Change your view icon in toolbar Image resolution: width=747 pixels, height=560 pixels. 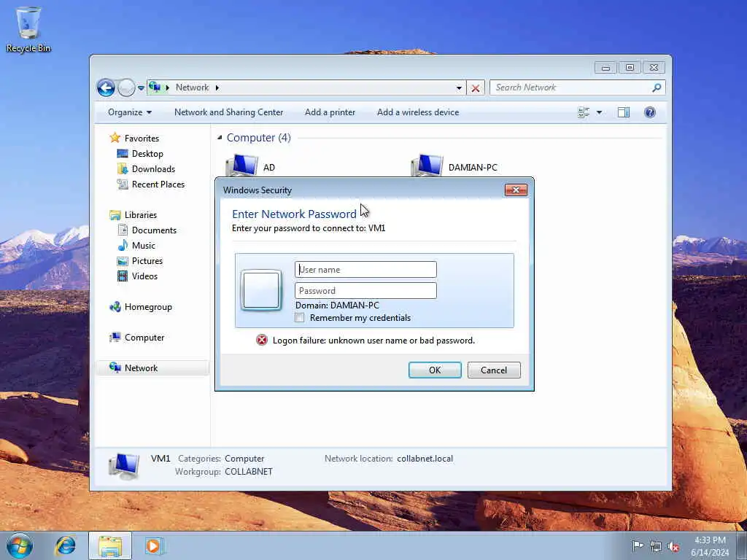[584, 112]
